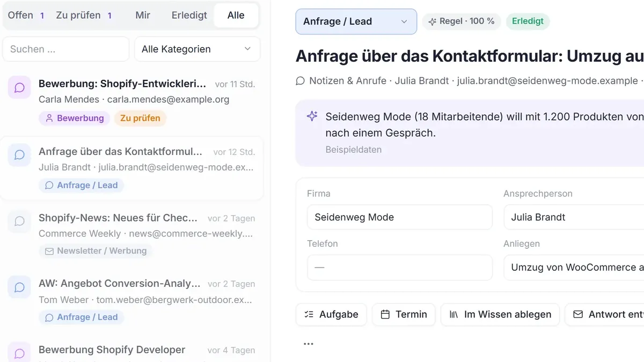Edit the Anliegen field

[x=574, y=267]
